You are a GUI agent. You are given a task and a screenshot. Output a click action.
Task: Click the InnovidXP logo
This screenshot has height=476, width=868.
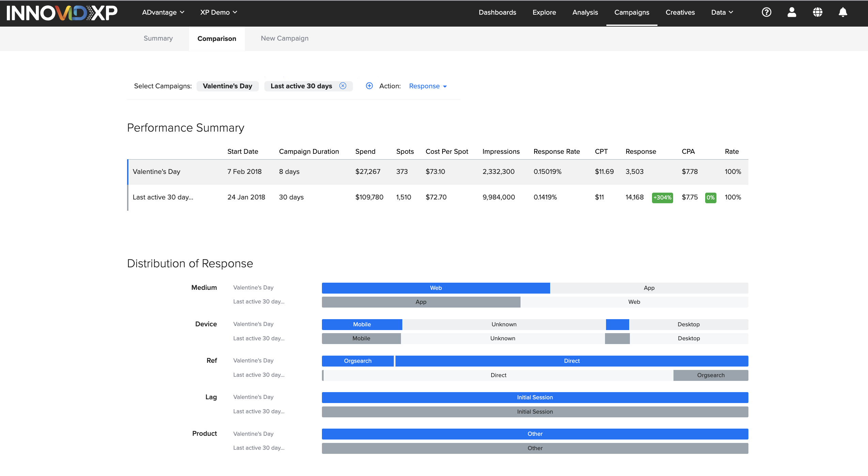62,13
